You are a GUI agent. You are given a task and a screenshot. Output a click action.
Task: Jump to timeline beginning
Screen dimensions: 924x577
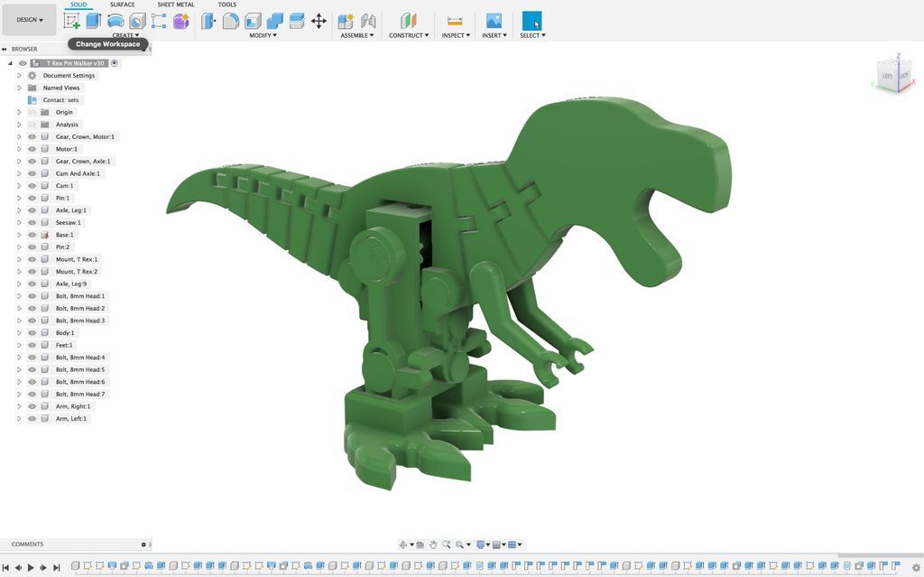pyautogui.click(x=6, y=568)
